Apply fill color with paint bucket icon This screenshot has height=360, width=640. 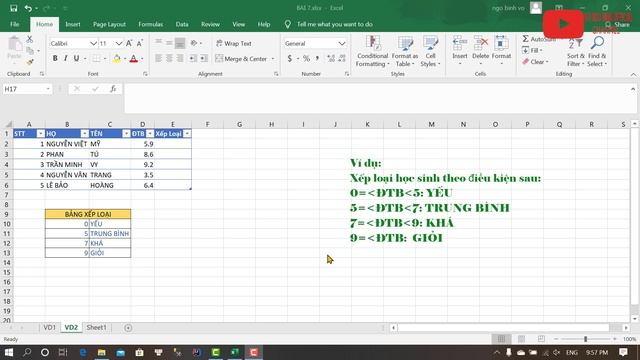pos(117,59)
